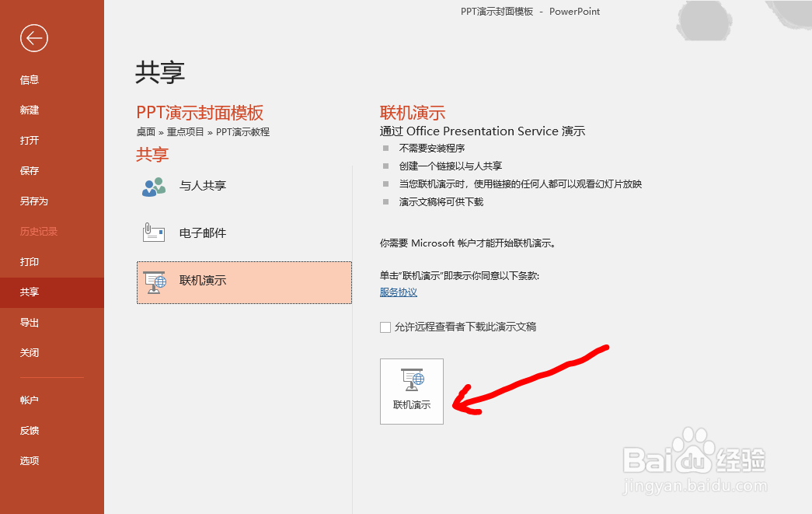Click the PPT演示封面模板 document title

click(200, 113)
